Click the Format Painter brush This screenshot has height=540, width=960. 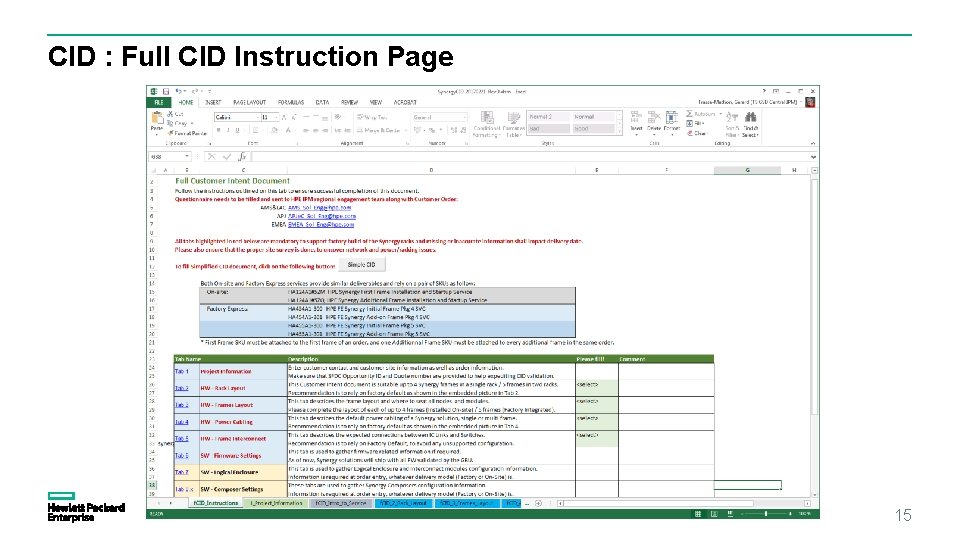click(x=170, y=133)
